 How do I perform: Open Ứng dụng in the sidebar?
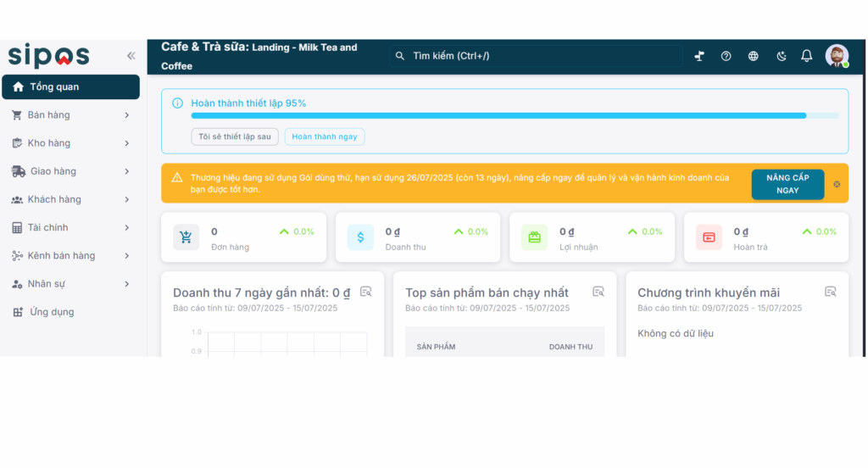[x=51, y=312]
